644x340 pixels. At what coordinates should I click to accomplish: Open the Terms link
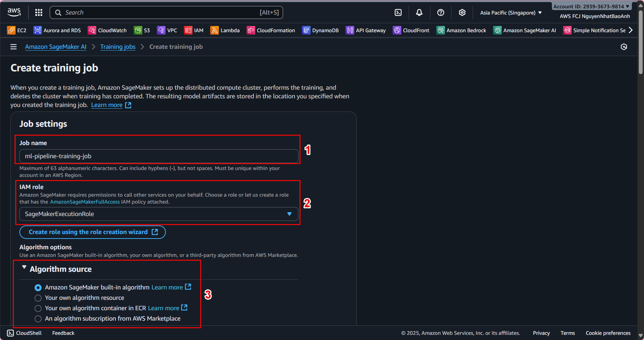[x=568, y=333]
